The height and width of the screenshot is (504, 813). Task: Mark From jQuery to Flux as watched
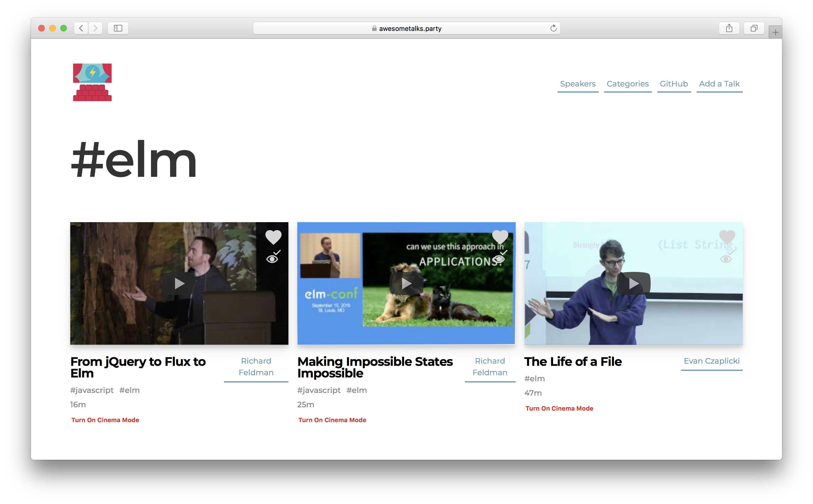273,258
